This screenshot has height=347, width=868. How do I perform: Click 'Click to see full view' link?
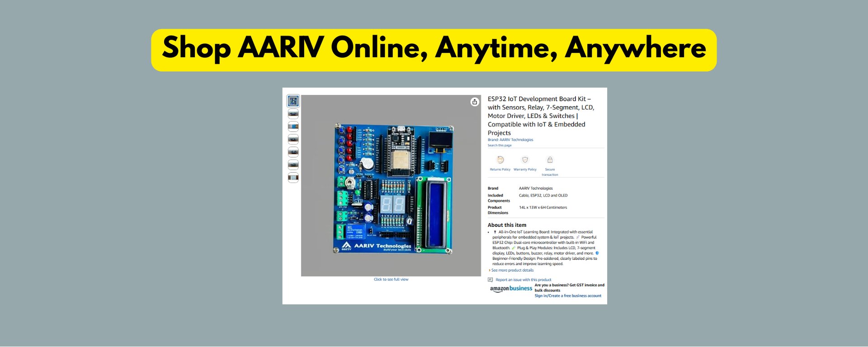point(391,280)
